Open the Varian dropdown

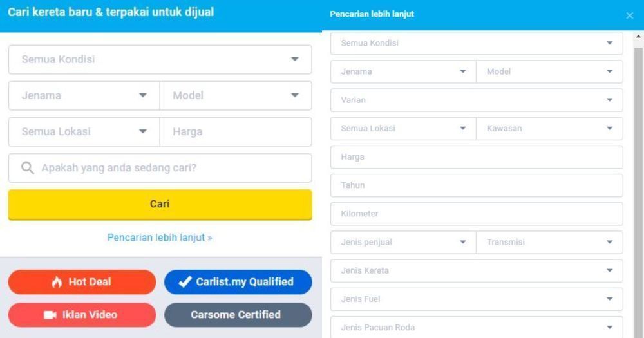[x=477, y=100]
